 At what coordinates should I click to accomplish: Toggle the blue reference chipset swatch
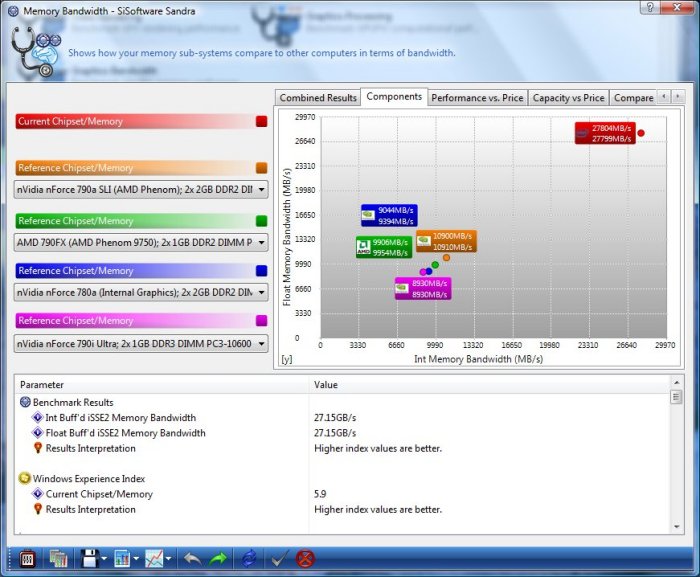point(262,271)
